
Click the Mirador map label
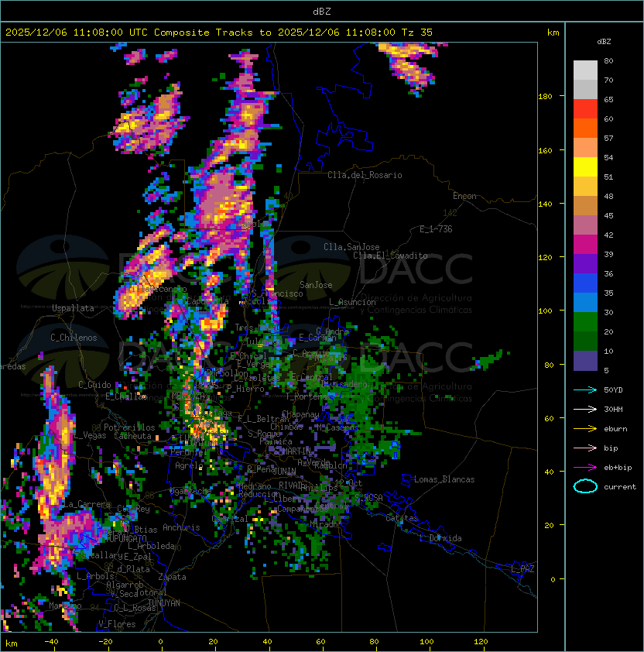(x=324, y=524)
